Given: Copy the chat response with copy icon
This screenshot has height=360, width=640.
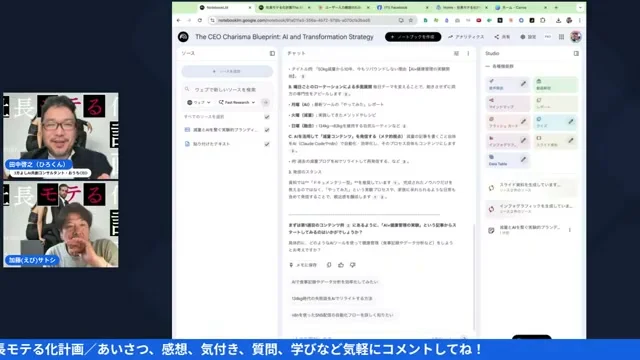Looking at the screenshot, I should 329,265.
